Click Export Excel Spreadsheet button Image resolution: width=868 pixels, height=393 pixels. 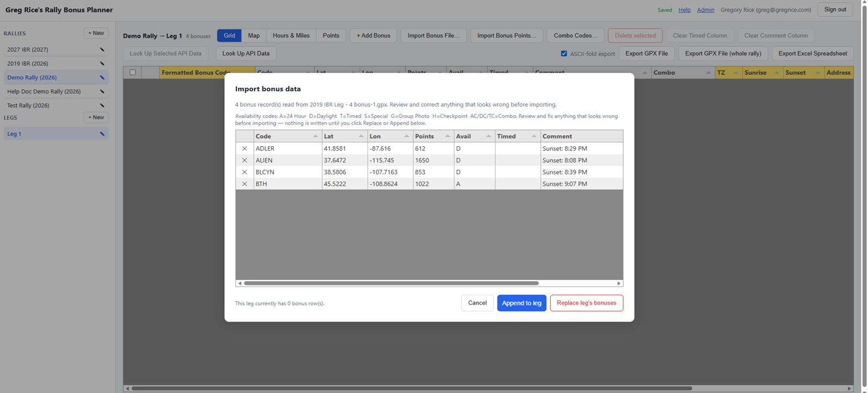coord(813,54)
